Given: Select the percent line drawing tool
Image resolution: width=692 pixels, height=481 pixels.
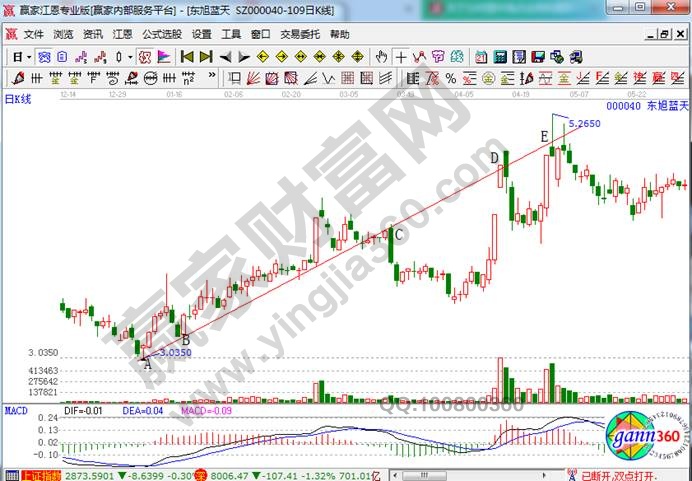Looking at the screenshot, I should tap(452, 77).
